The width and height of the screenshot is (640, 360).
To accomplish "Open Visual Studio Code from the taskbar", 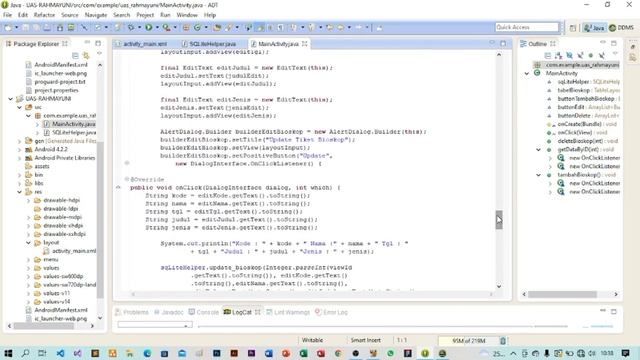I will coord(60,353).
